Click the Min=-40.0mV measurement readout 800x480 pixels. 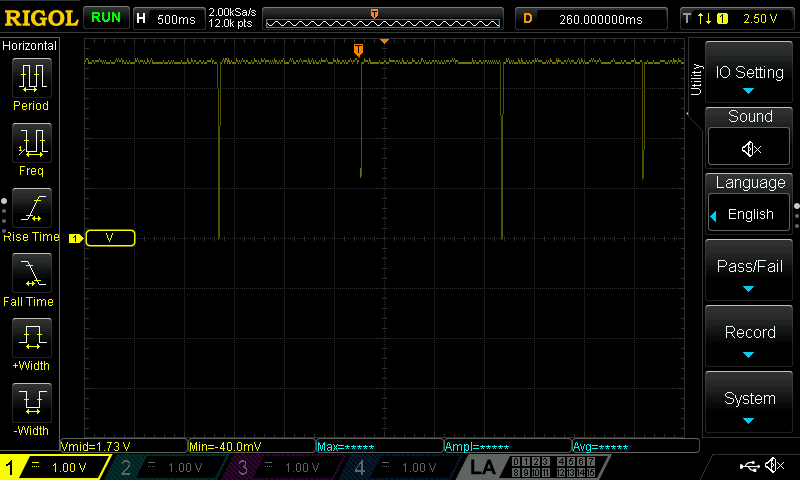[x=252, y=446]
